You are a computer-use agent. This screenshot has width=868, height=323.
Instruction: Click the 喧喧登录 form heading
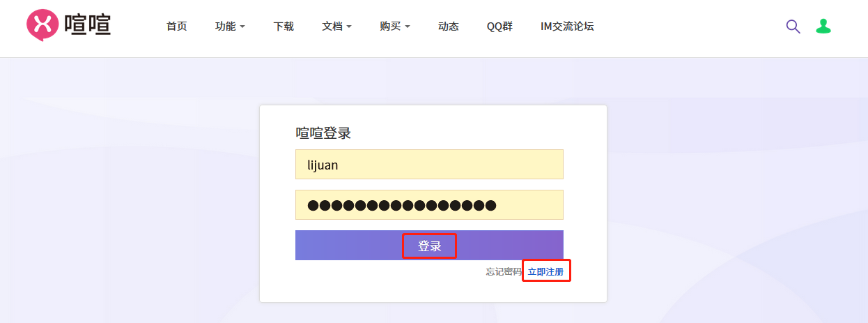[323, 133]
